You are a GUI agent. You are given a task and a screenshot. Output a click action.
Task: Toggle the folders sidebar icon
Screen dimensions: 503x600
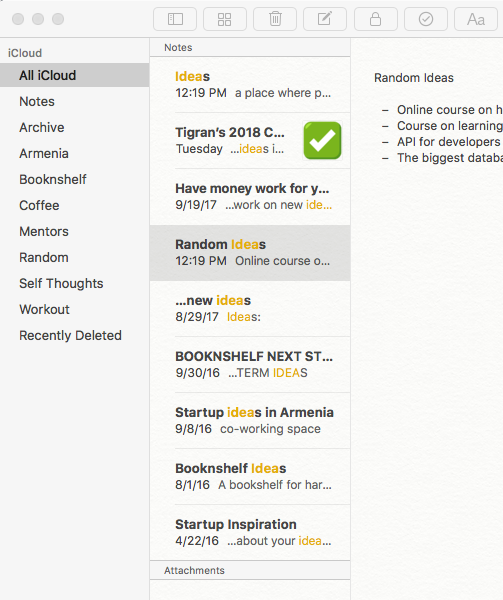click(x=175, y=19)
